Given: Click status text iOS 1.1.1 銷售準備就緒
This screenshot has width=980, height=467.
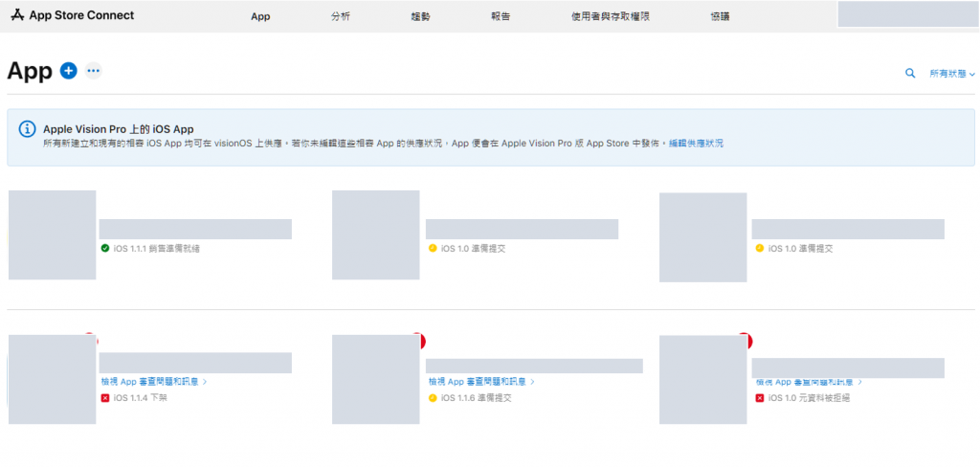Looking at the screenshot, I should point(156,248).
